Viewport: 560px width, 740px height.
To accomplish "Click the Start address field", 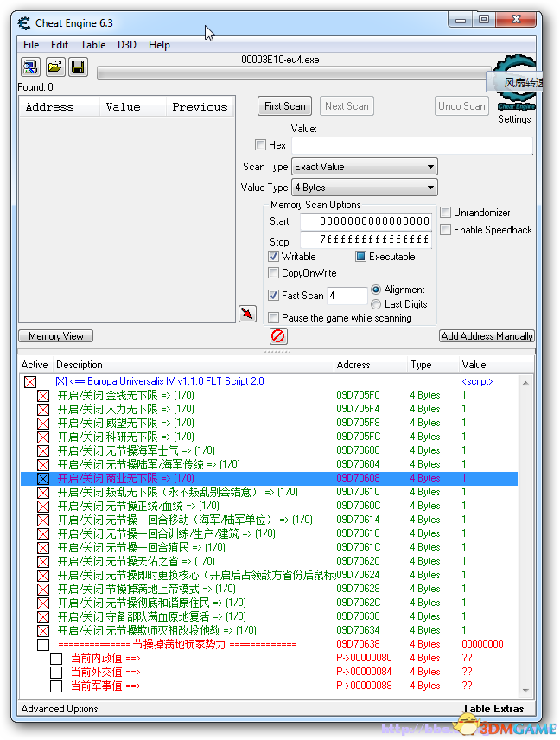I will [x=366, y=221].
